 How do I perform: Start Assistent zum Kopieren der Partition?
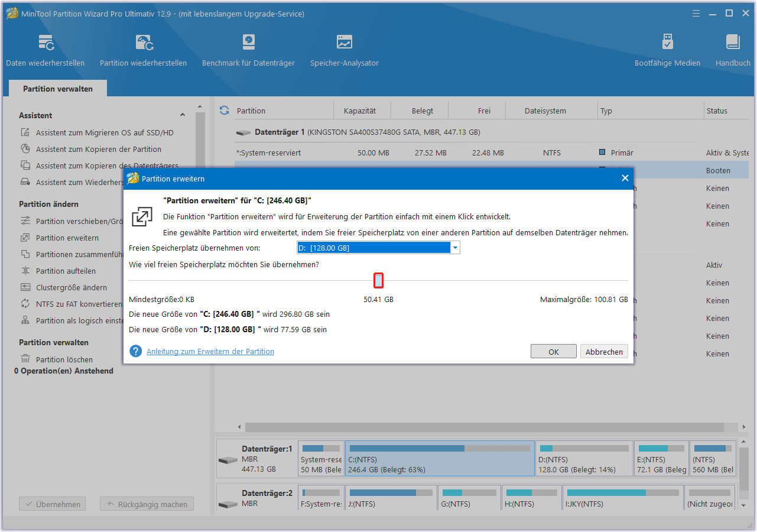point(98,150)
